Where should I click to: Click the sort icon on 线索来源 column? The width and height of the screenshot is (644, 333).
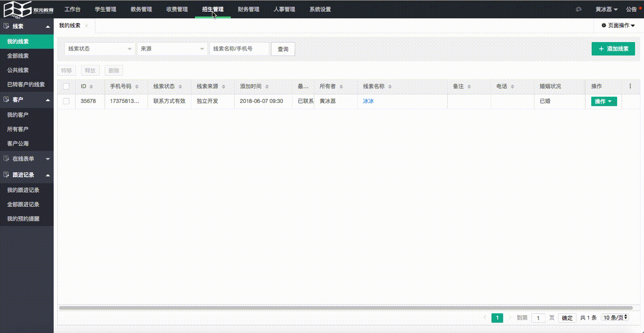(x=224, y=86)
